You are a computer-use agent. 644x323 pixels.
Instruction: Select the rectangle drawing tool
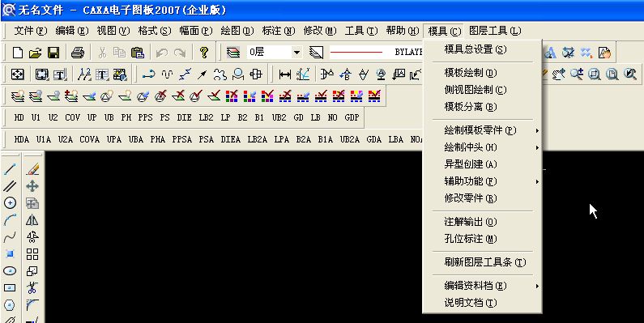(x=10, y=287)
